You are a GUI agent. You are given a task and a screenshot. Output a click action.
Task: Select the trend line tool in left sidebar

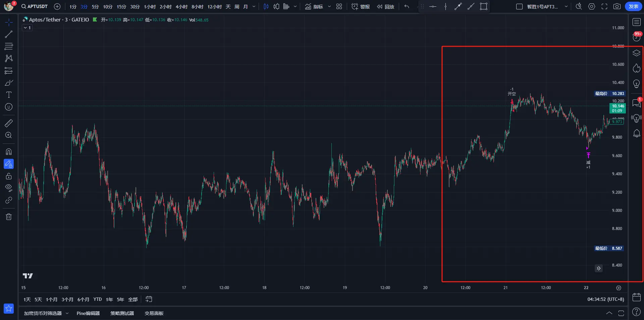9,34
